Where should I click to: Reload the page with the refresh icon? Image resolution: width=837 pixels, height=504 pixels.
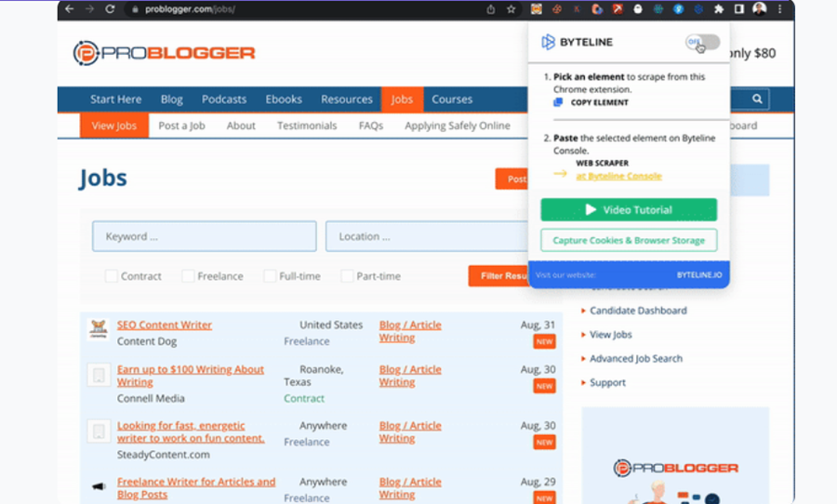pos(110,9)
